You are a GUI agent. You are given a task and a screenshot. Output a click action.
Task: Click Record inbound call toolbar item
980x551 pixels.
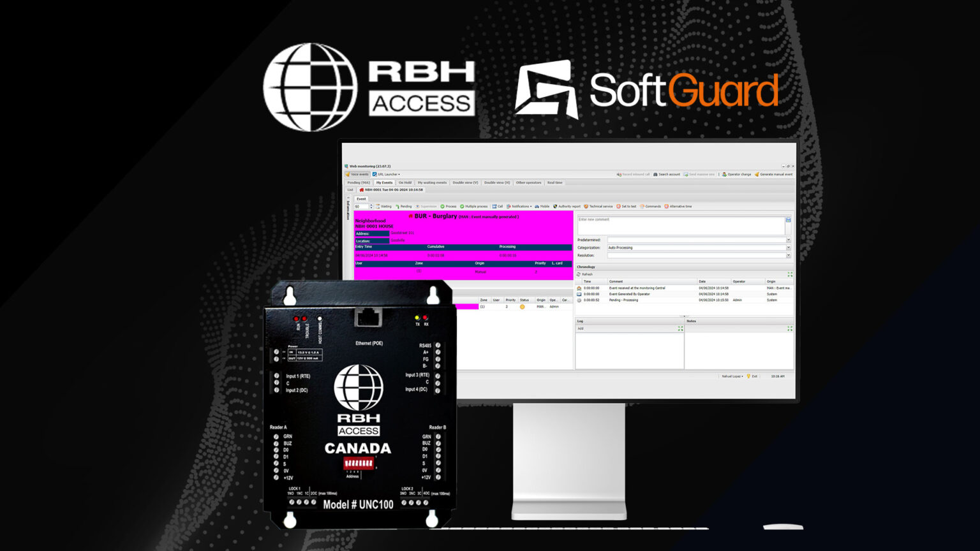coord(633,174)
